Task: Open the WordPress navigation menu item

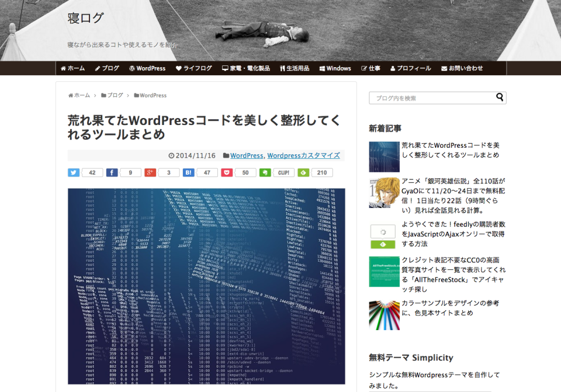Action: [147, 68]
